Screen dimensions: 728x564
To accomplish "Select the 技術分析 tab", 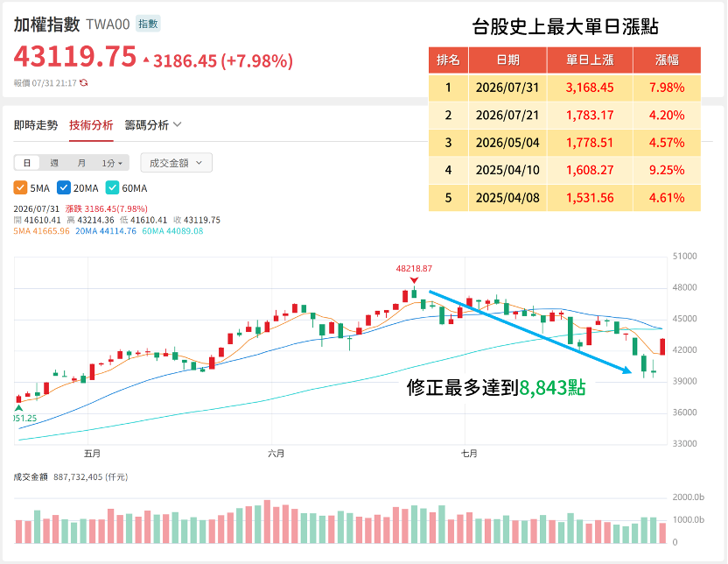I will click(x=91, y=125).
